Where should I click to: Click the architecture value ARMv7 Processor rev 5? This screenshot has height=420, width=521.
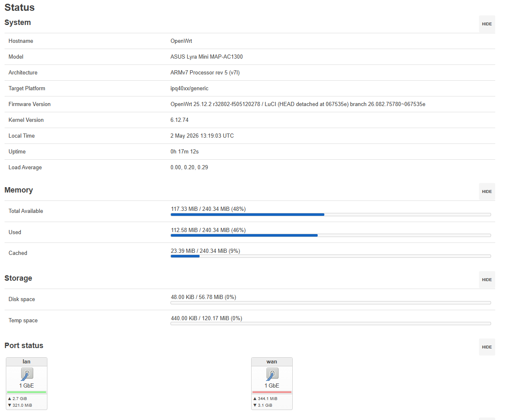[x=205, y=73]
